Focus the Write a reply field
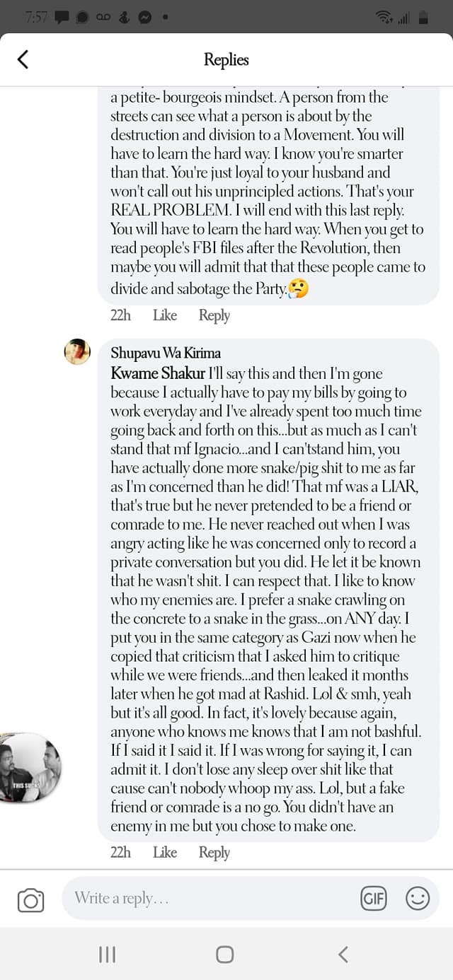The width and height of the screenshot is (453, 980). coord(205,899)
